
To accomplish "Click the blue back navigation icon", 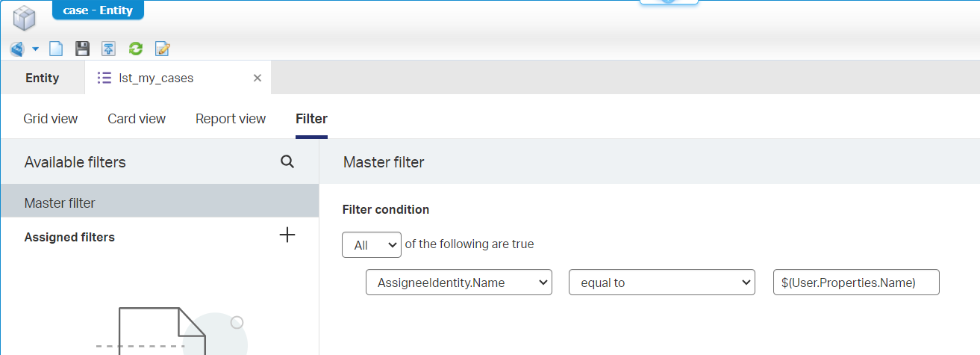I will tap(17, 49).
